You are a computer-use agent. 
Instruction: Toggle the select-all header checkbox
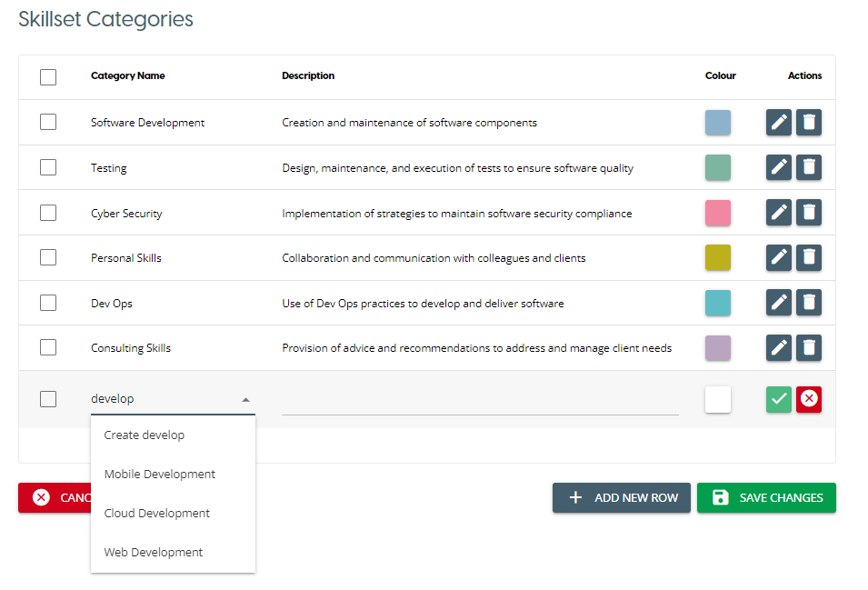(x=48, y=77)
